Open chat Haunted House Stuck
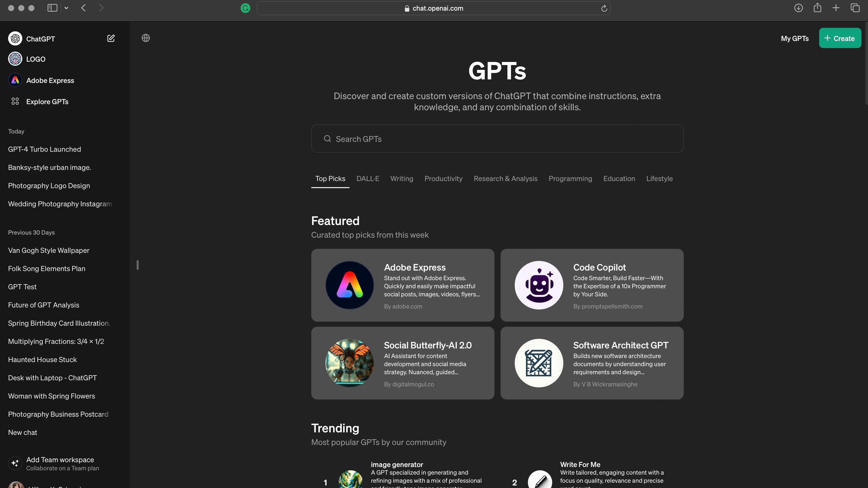This screenshot has width=868, height=488. (43, 359)
